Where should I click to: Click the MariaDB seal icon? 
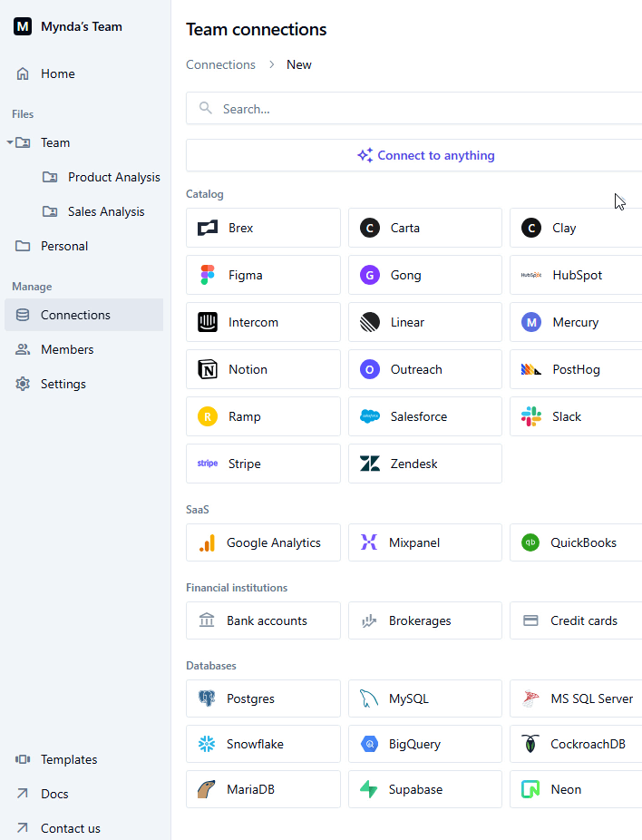click(206, 789)
